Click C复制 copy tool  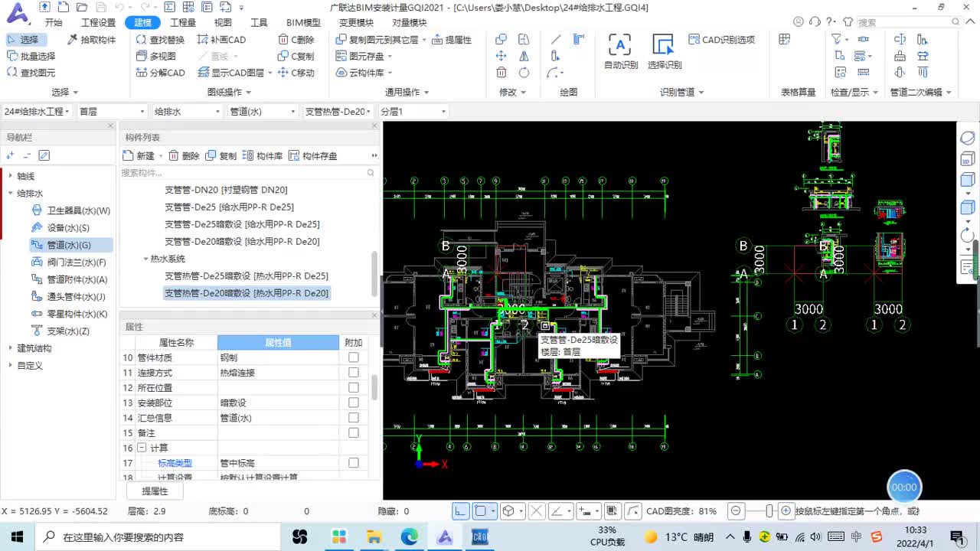[x=296, y=56]
